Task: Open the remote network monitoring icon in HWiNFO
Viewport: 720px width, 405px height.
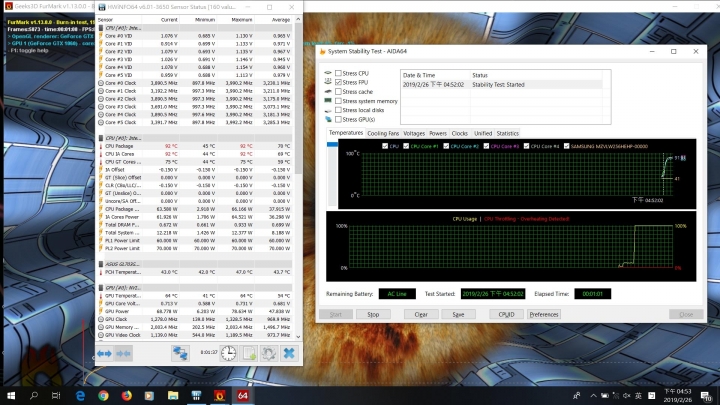Action: [180, 353]
